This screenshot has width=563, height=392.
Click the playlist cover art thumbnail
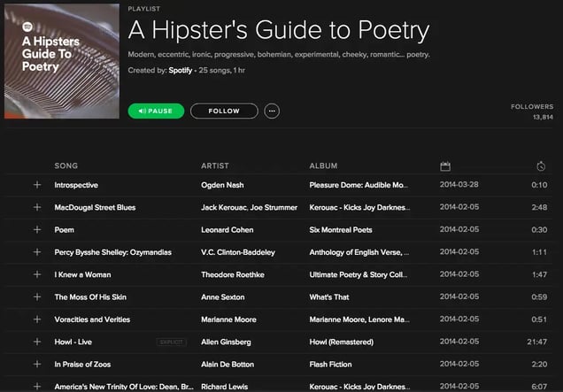click(62, 61)
